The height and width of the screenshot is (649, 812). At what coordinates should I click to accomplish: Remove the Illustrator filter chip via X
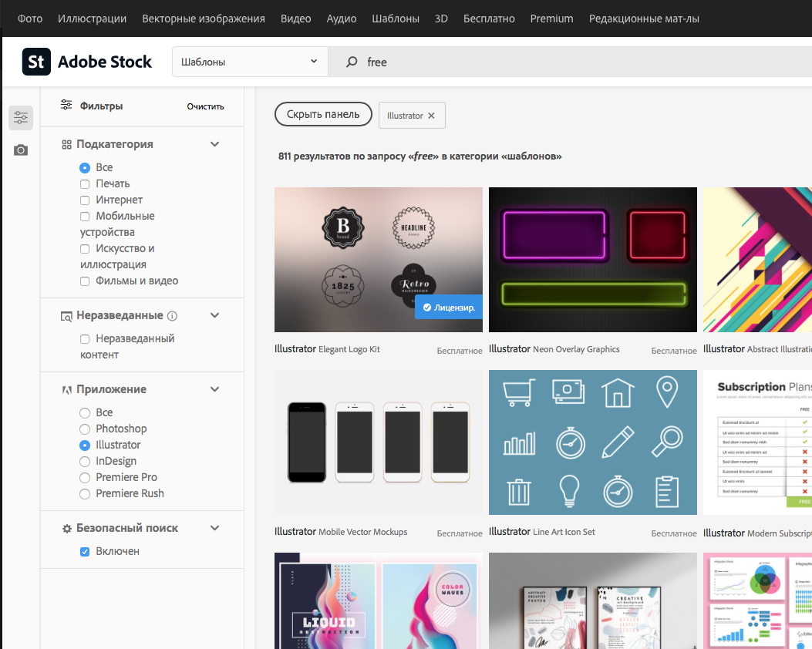431,116
